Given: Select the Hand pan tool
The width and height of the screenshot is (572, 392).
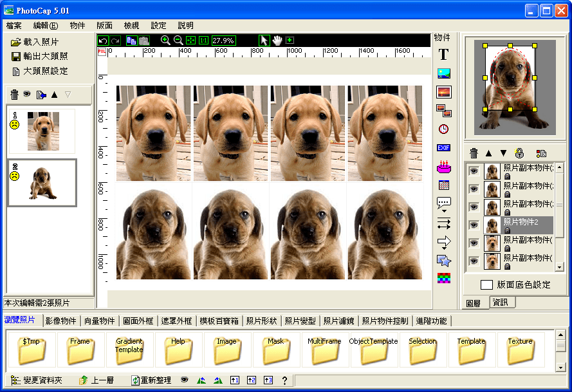Looking at the screenshot, I should [276, 40].
